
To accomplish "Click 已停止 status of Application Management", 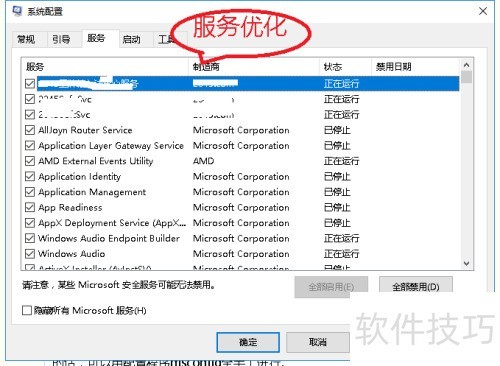I will click(x=337, y=192).
